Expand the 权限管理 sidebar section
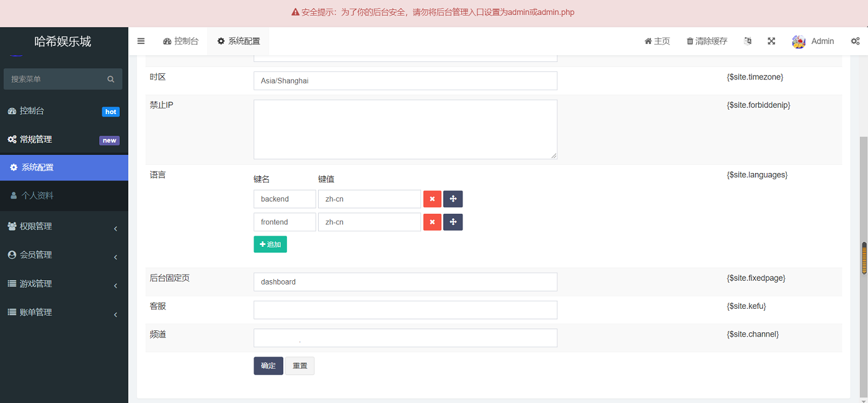 pos(64,226)
